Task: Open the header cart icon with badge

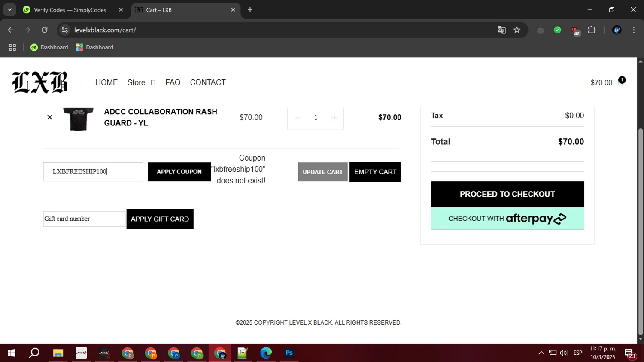Action: tap(621, 82)
